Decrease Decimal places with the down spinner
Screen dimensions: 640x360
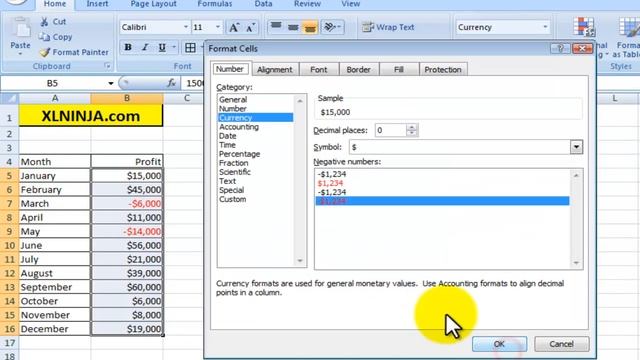pyautogui.click(x=412, y=133)
